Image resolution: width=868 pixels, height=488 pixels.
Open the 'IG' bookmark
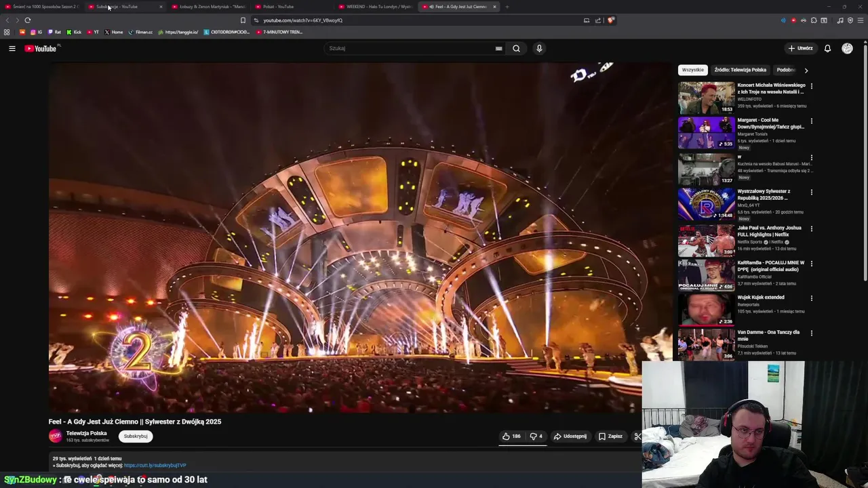pos(36,32)
